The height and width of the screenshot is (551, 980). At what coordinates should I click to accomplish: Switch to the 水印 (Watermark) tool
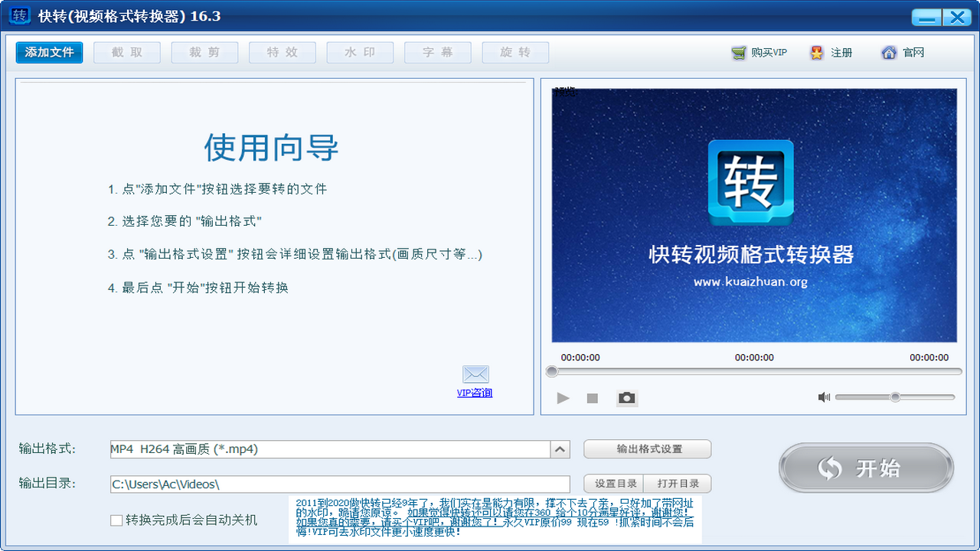pyautogui.click(x=360, y=53)
